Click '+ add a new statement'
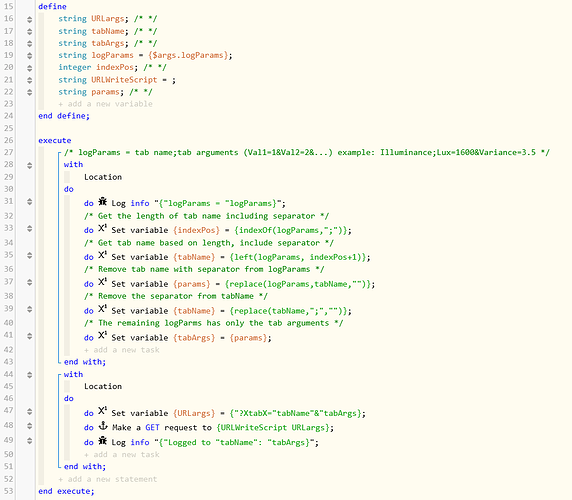572x500 pixels. (108, 479)
